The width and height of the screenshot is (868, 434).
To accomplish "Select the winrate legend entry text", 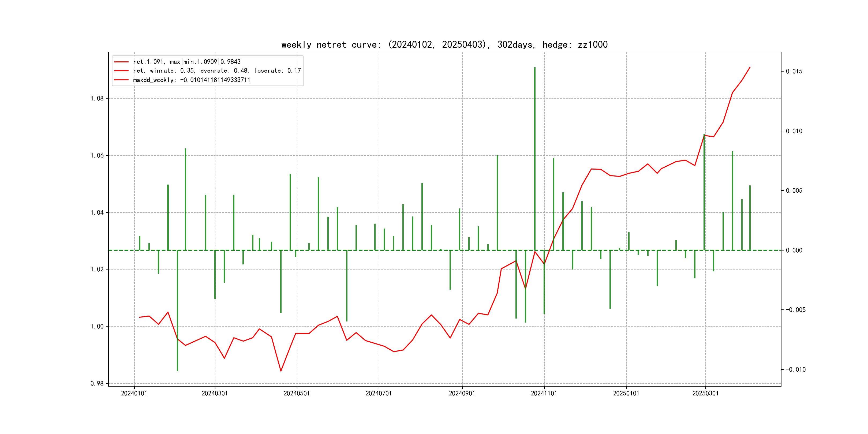I will tap(217, 71).
